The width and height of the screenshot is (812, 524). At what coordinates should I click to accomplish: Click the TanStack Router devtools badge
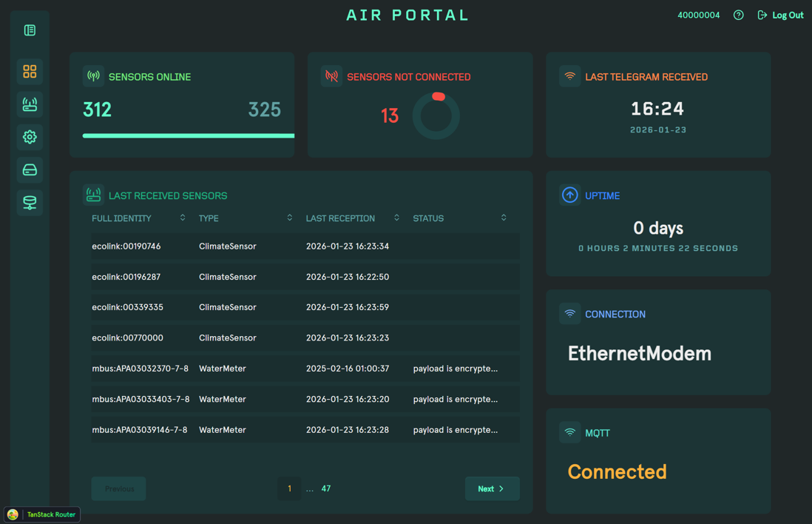point(43,514)
